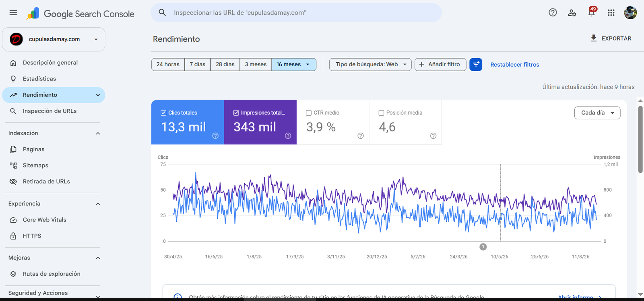Open the 16 meses date range dropdown
Image resolution: width=644 pixels, height=301 pixels.
294,64
